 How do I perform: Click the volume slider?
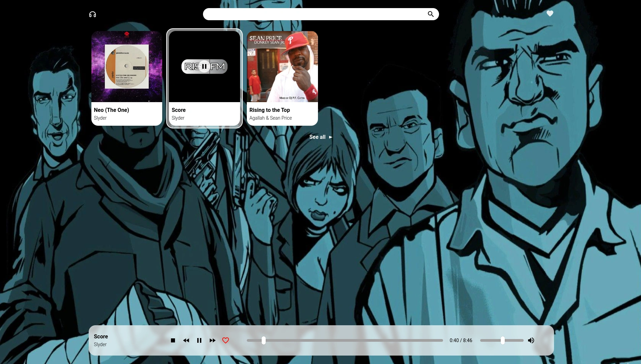point(502,340)
